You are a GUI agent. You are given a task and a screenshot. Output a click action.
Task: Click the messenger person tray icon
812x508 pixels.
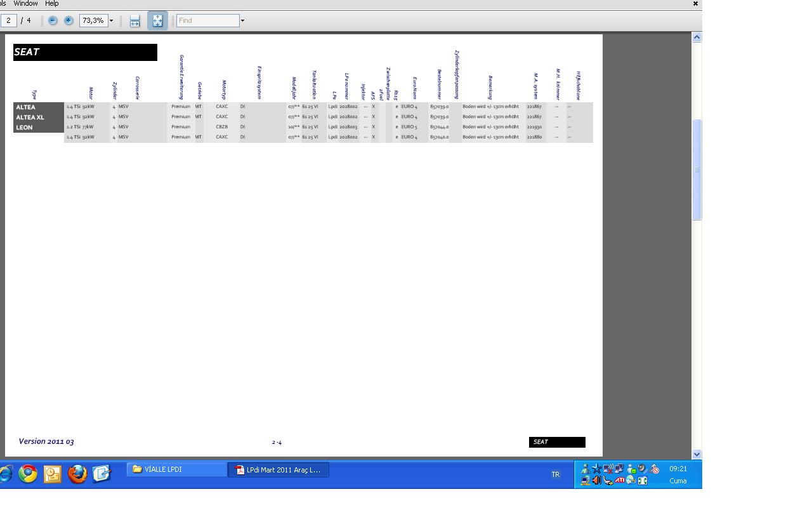pyautogui.click(x=586, y=469)
